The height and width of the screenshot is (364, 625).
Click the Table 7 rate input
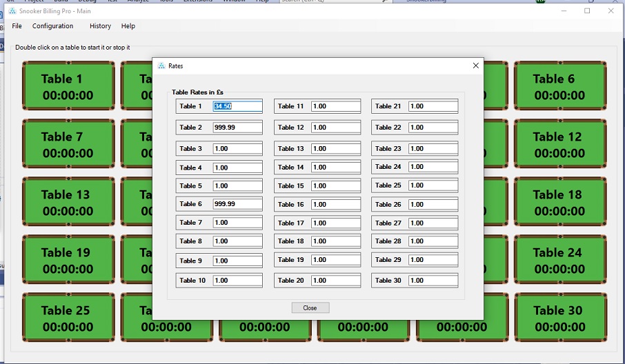point(237,223)
